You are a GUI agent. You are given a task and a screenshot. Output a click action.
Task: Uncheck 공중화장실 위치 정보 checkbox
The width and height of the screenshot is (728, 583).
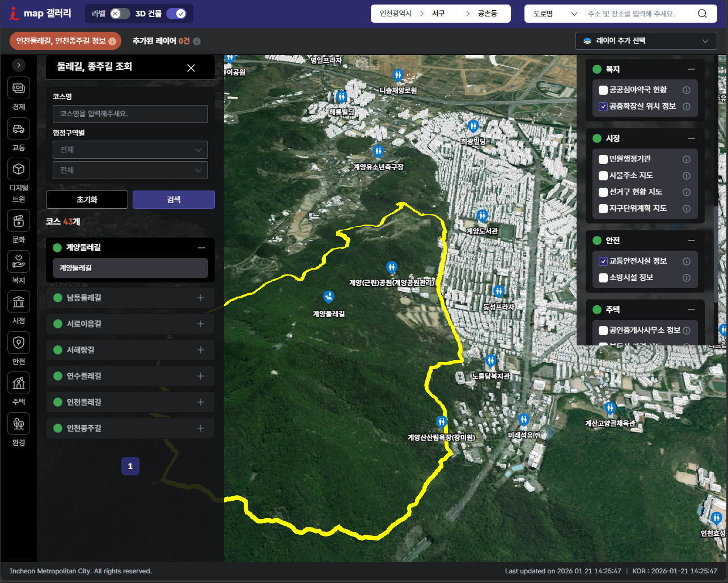[603, 107]
